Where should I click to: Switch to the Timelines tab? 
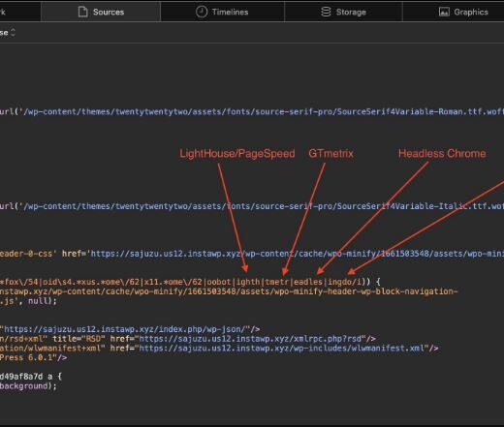pyautogui.click(x=222, y=12)
